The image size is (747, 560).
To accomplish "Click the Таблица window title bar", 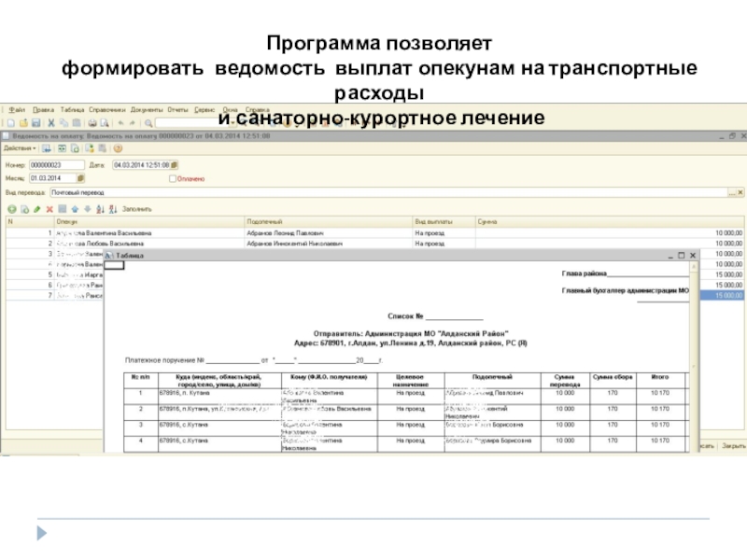I will (x=402, y=255).
